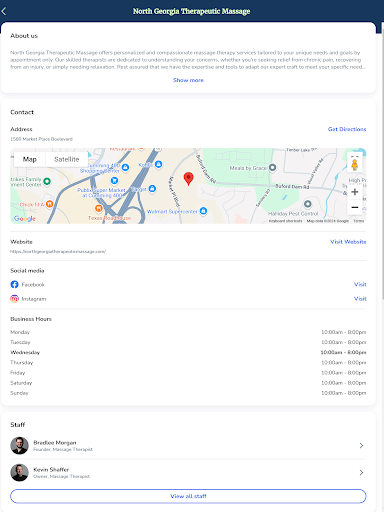The height and width of the screenshot is (512, 384).
Task: Click Get Directions link
Action: coord(347,129)
